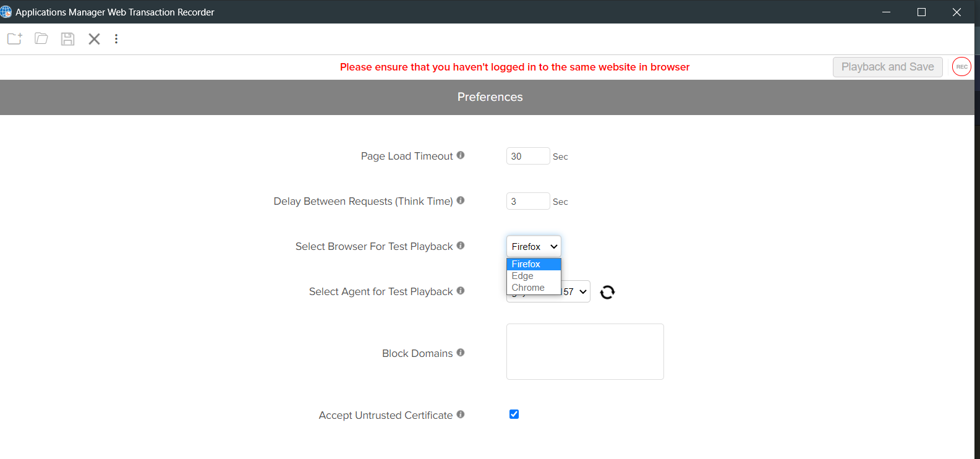Open a saved script via folder icon
Screen dimensions: 980x459
click(41, 39)
